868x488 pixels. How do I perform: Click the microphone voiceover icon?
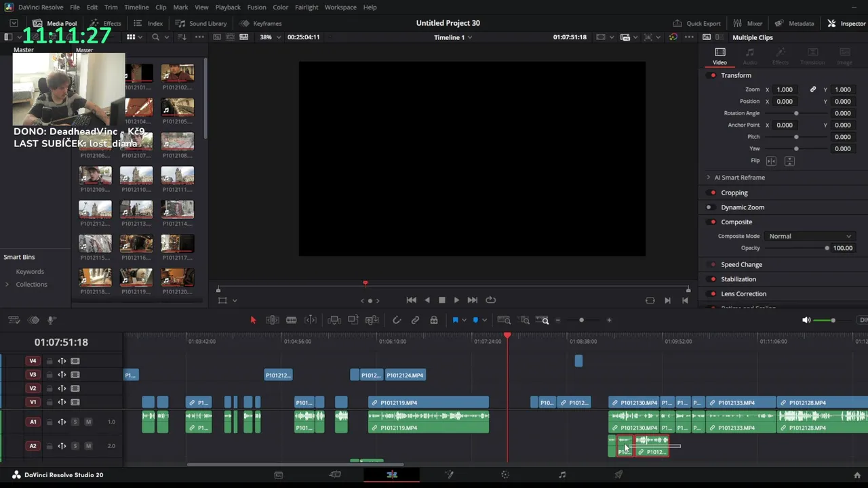(x=51, y=320)
